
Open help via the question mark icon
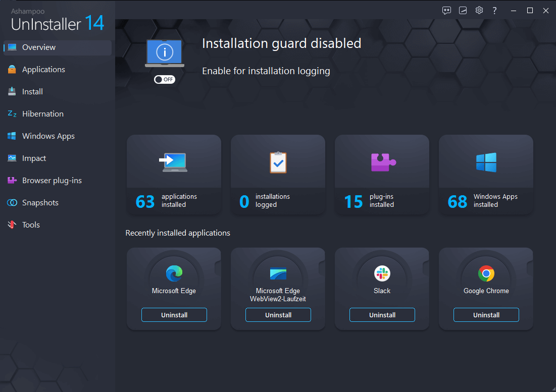pyautogui.click(x=494, y=10)
